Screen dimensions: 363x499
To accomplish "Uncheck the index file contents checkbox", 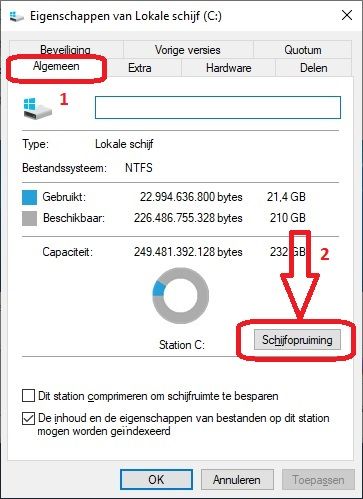I will (x=28, y=418).
